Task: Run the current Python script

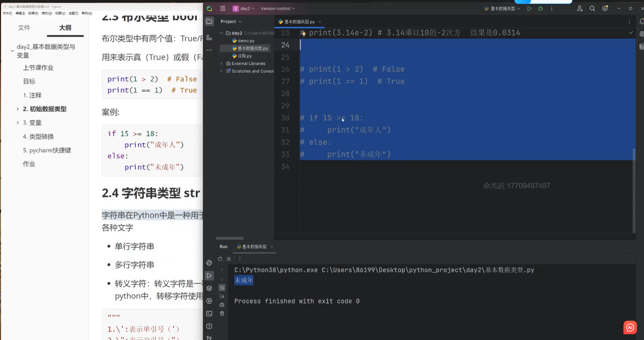Action: click(529, 8)
